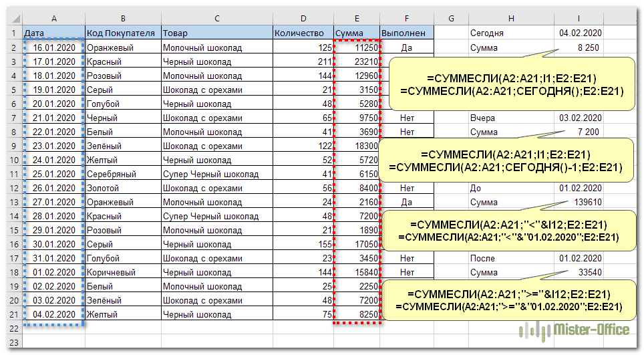Select the 'Коричневый' customer cell

[123, 272]
